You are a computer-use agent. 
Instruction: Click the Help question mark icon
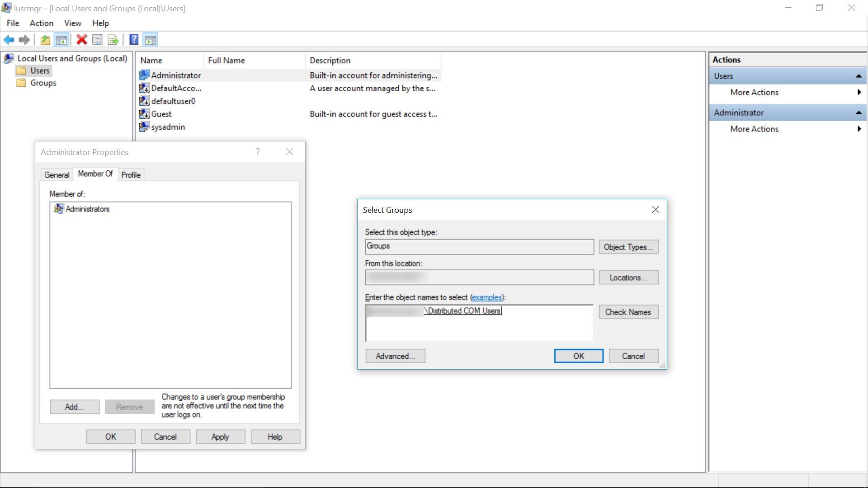click(134, 39)
